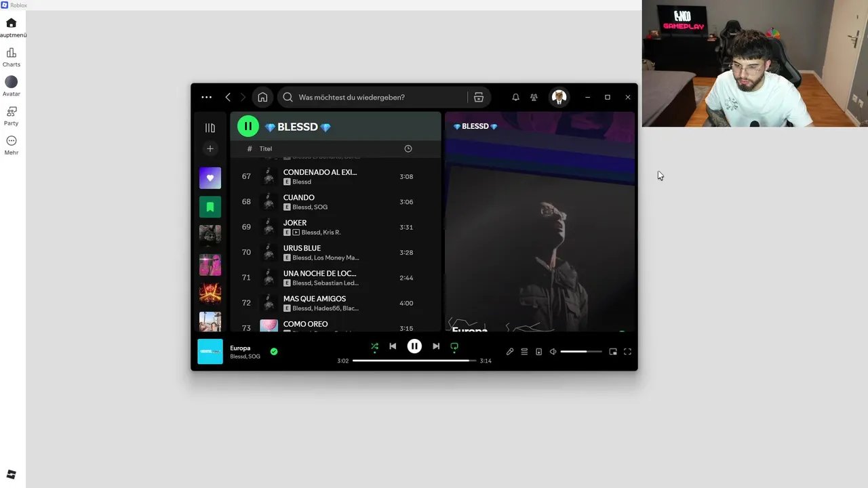Open pink girl playlist cover in library
Image resolution: width=868 pixels, height=488 pixels.
tap(210, 265)
